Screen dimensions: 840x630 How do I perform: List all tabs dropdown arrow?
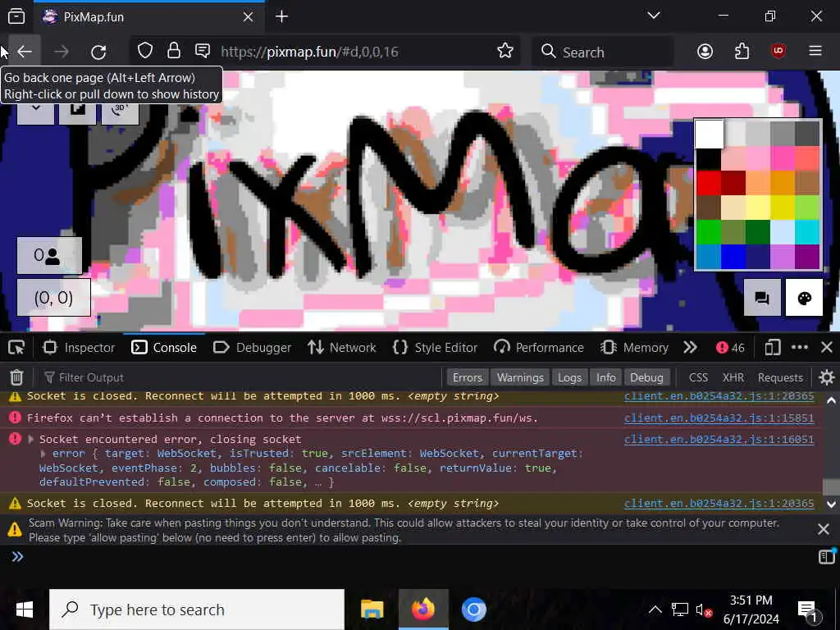pos(654,16)
